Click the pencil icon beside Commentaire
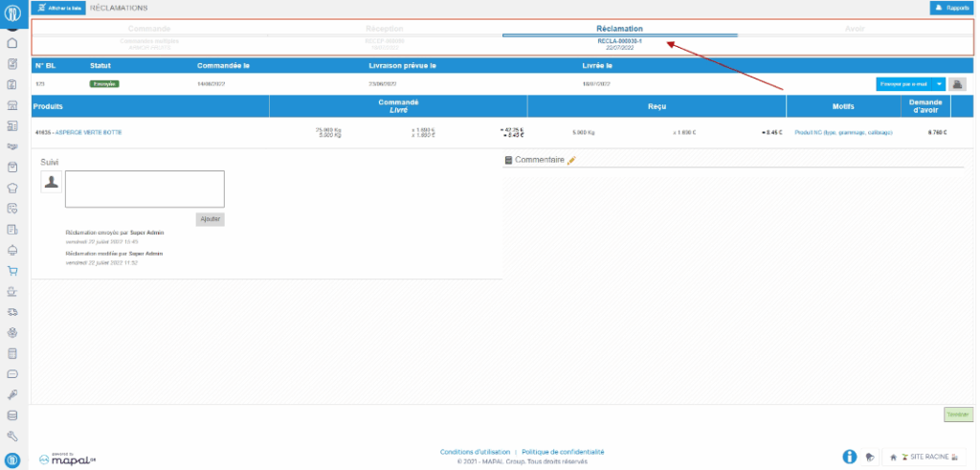Viewport: 980px width, 470px height. [x=571, y=161]
